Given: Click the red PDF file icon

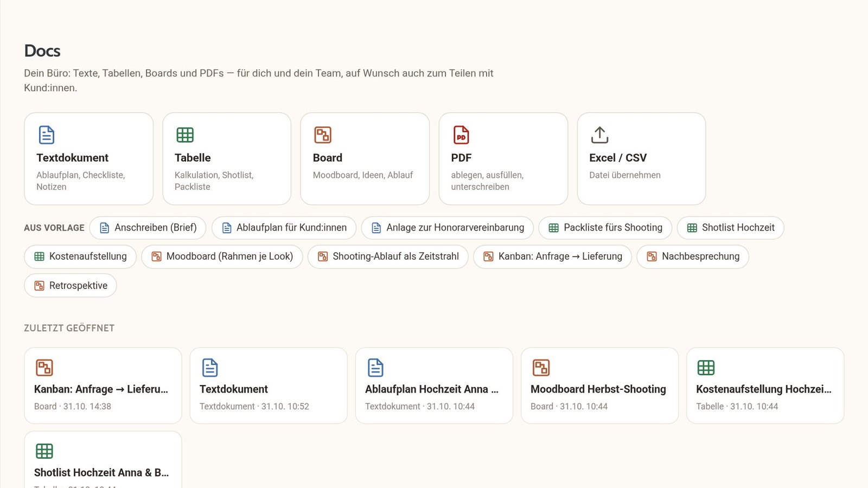Looking at the screenshot, I should tap(461, 135).
